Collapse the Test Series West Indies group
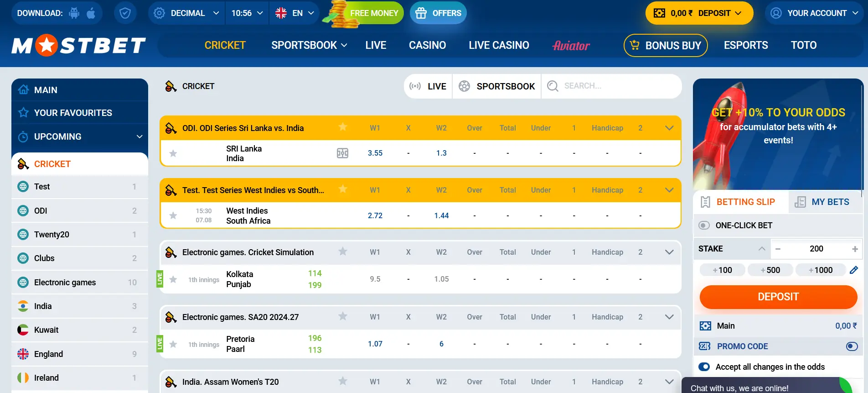Viewport: 868px width, 393px height. 669,190
